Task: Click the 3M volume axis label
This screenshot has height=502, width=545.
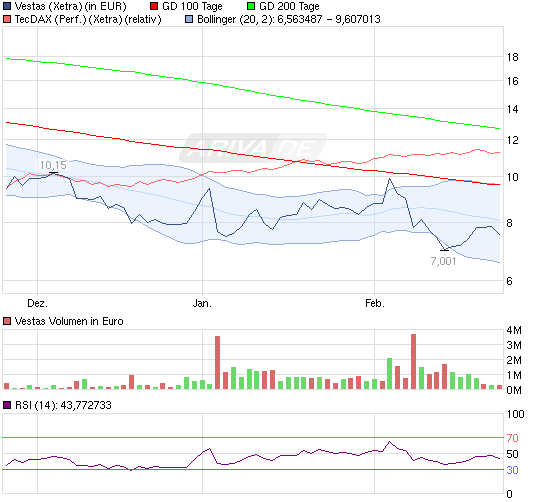Action: (514, 345)
